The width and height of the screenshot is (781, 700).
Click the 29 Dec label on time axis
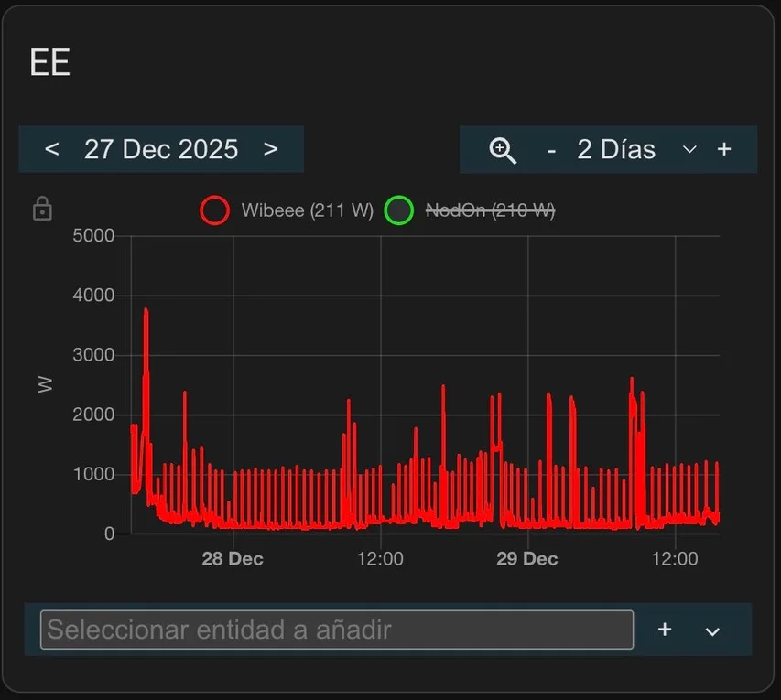tap(527, 558)
